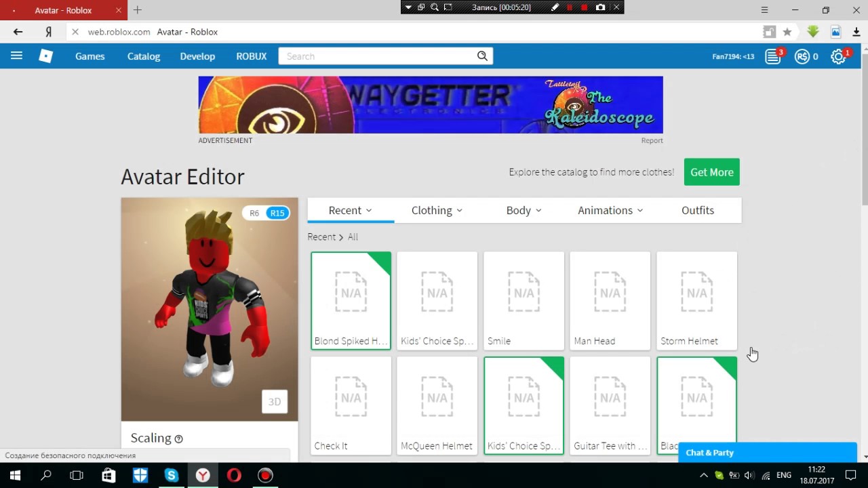The height and width of the screenshot is (488, 868).
Task: Open the Chat & Party bar
Action: tap(768, 453)
